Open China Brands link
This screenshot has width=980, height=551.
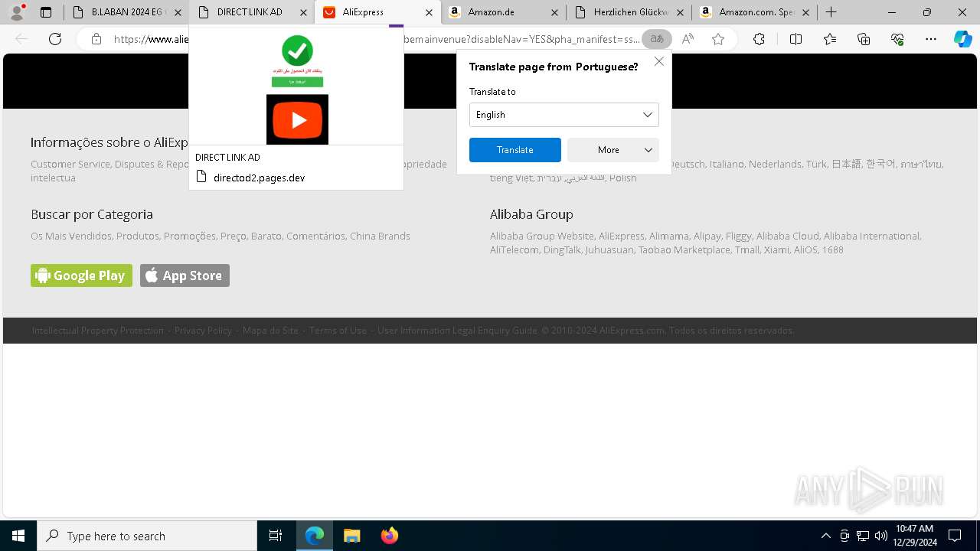pyautogui.click(x=380, y=236)
